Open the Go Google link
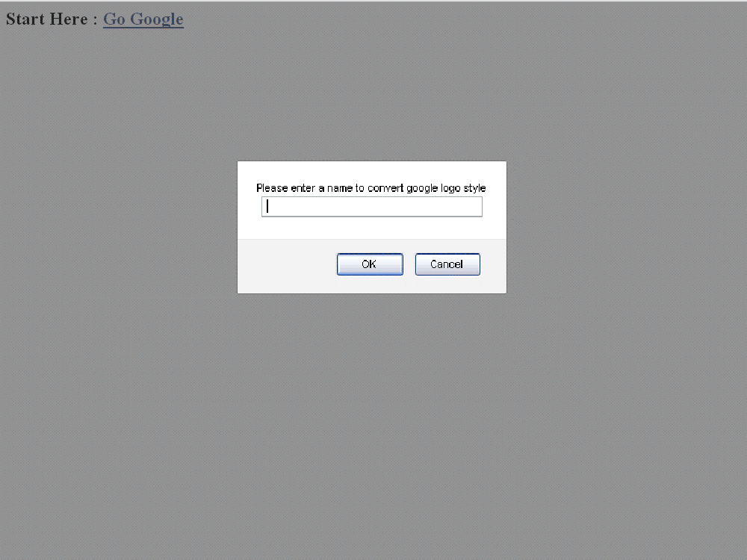Image resolution: width=747 pixels, height=560 pixels. (x=143, y=19)
